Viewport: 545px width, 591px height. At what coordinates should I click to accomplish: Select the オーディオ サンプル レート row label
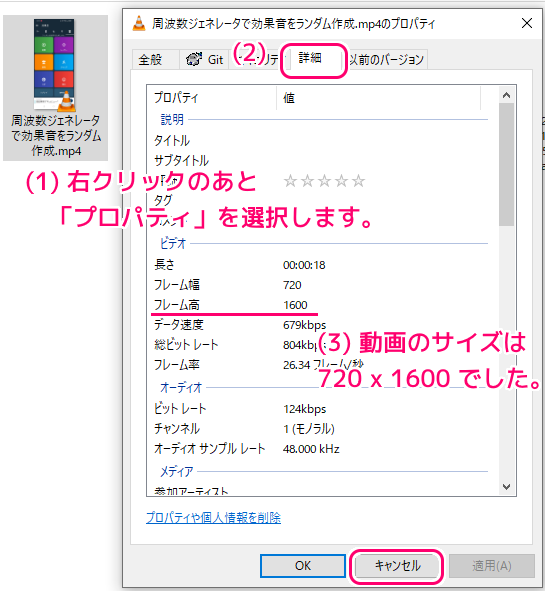[210, 449]
